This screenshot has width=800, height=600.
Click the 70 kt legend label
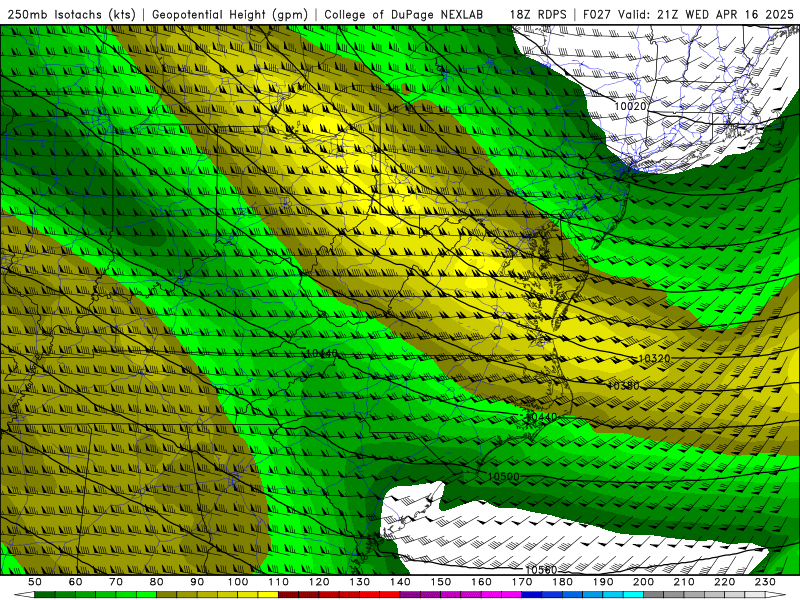point(116,582)
